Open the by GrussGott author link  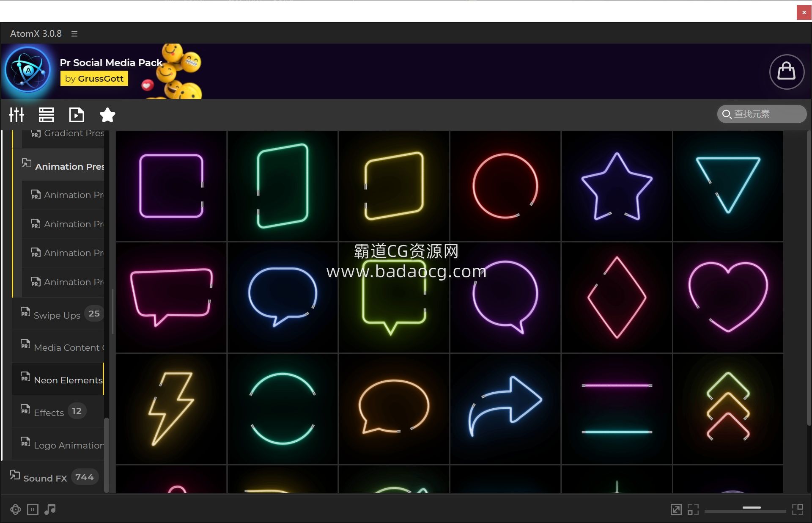tap(94, 79)
